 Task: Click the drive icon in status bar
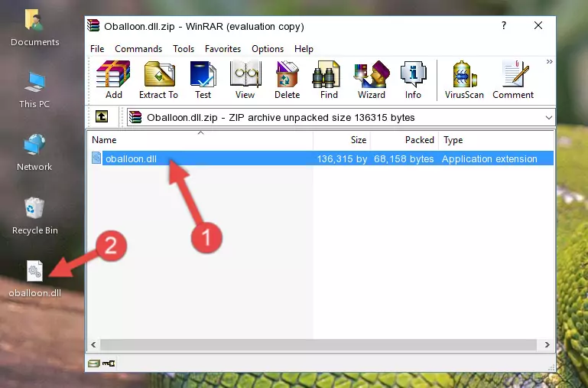[94, 363]
